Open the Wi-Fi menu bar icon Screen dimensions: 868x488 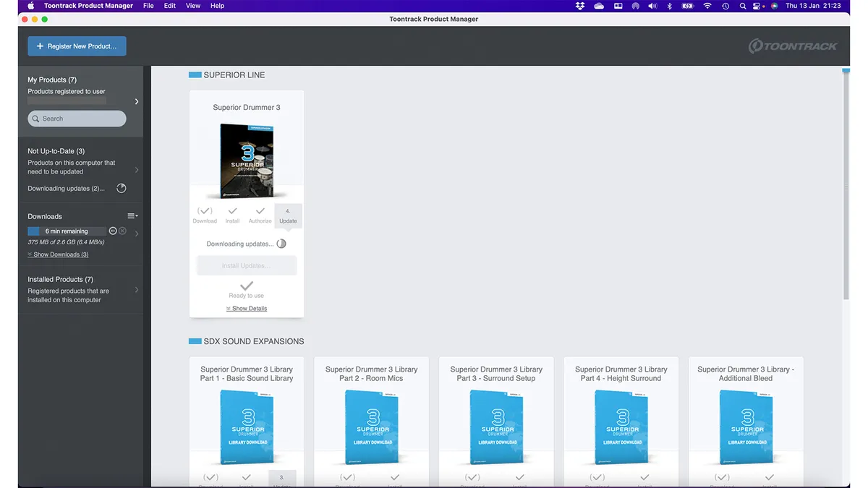tap(707, 6)
